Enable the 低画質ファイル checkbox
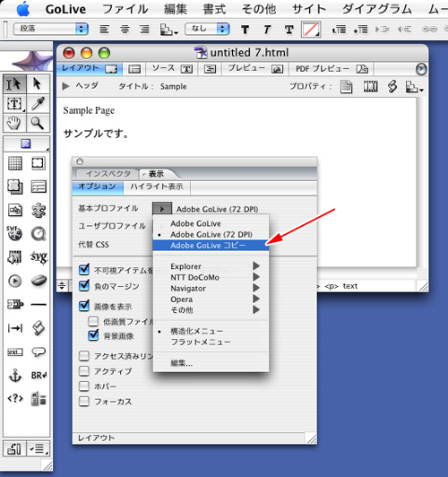The height and width of the screenshot is (477, 448). pyautogui.click(x=93, y=321)
